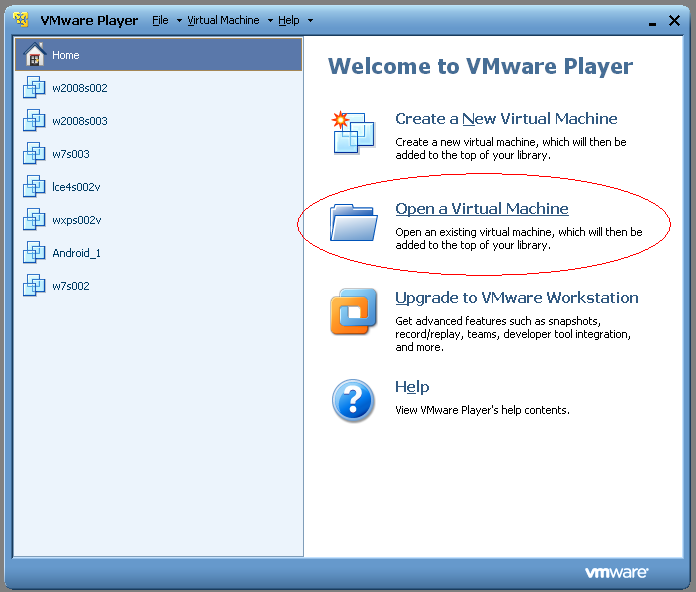Click the w2008s003 virtual machine icon

click(x=34, y=120)
